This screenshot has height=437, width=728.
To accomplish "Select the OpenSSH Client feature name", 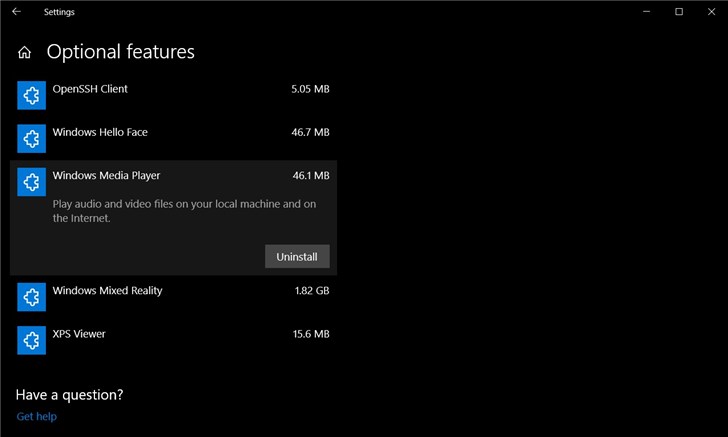I will click(x=90, y=89).
